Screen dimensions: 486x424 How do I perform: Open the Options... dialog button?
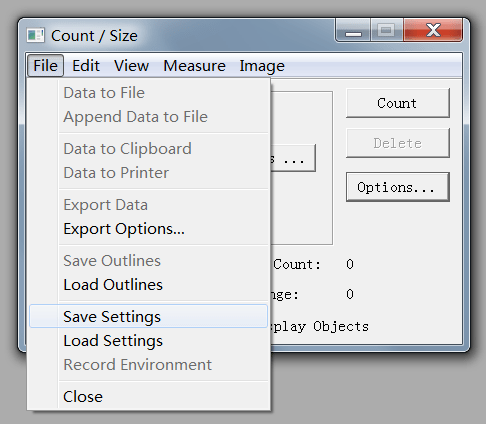398,187
